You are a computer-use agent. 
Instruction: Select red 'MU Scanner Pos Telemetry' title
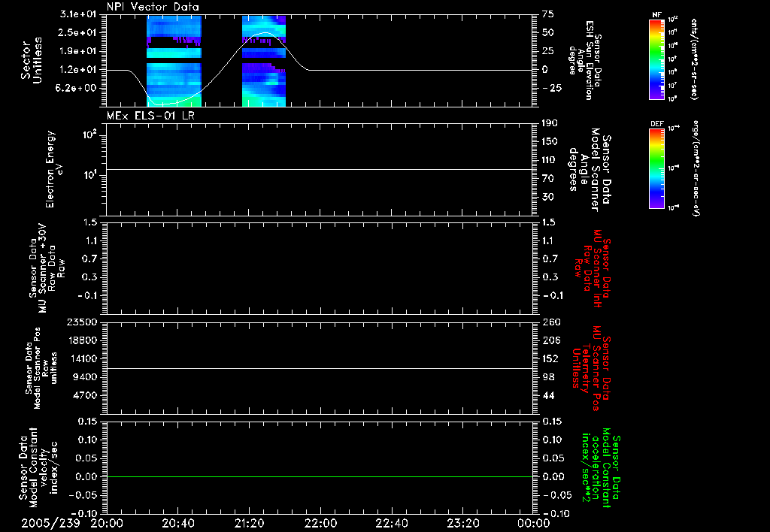click(x=592, y=369)
